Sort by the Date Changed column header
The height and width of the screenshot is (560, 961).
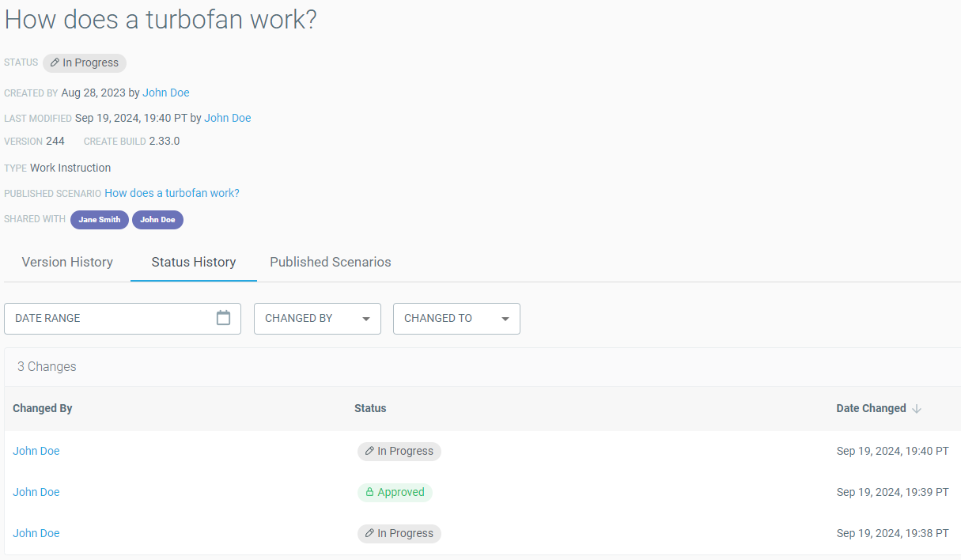[871, 408]
